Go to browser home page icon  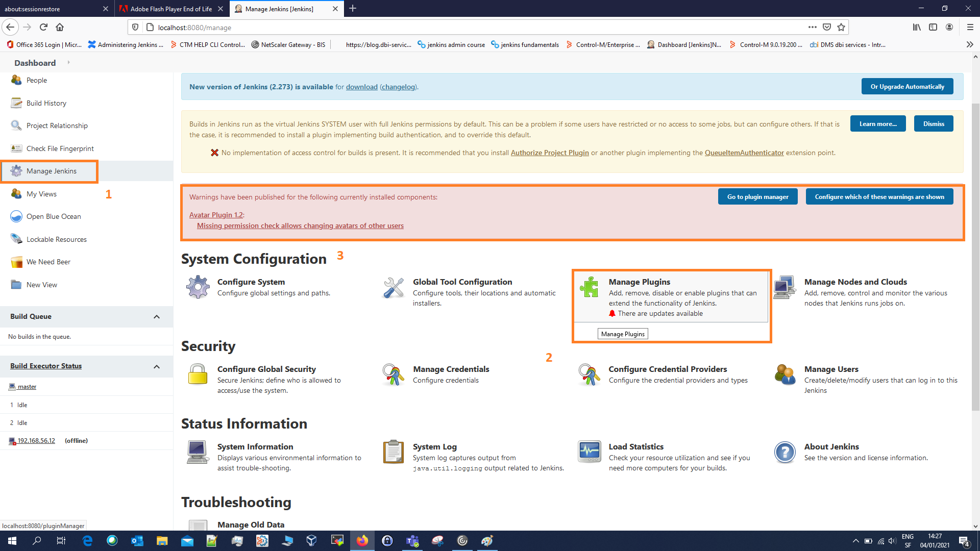tap(60, 27)
